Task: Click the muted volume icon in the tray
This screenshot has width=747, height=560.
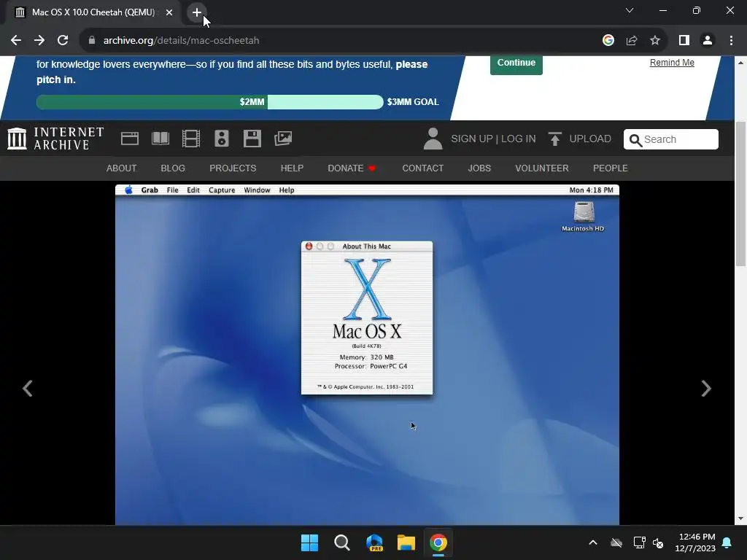Action: coord(658,542)
